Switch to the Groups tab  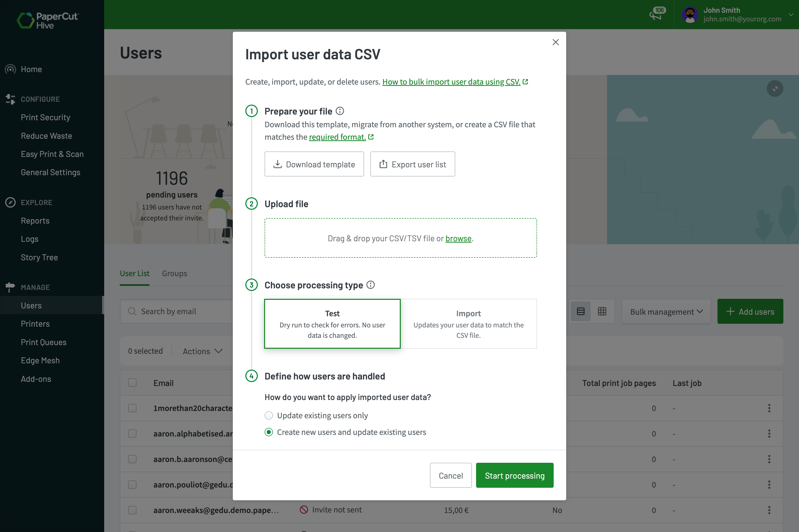coord(174,274)
